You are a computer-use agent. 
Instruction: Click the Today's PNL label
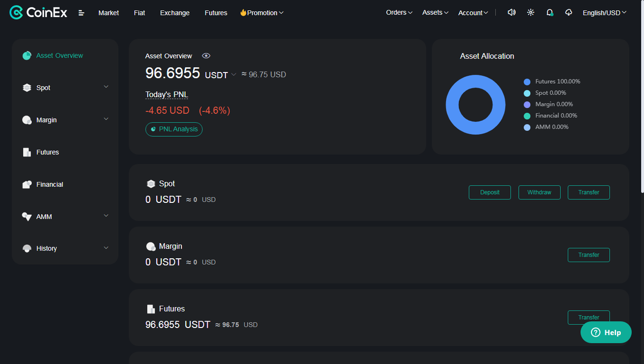167,94
